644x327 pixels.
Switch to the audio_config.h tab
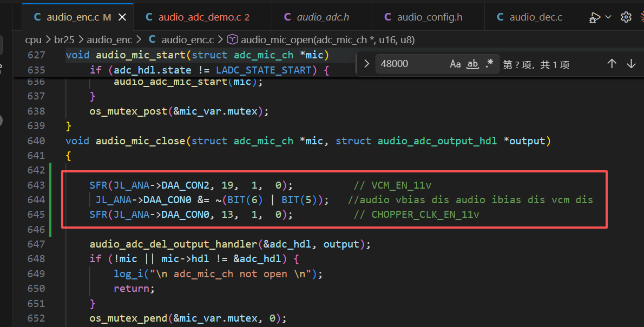[423, 17]
